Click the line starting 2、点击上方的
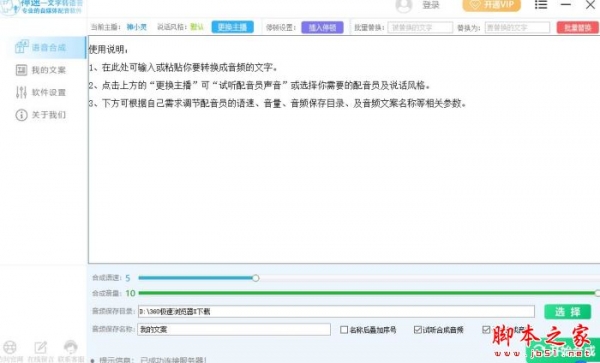This screenshot has height=363, width=600. pos(260,85)
